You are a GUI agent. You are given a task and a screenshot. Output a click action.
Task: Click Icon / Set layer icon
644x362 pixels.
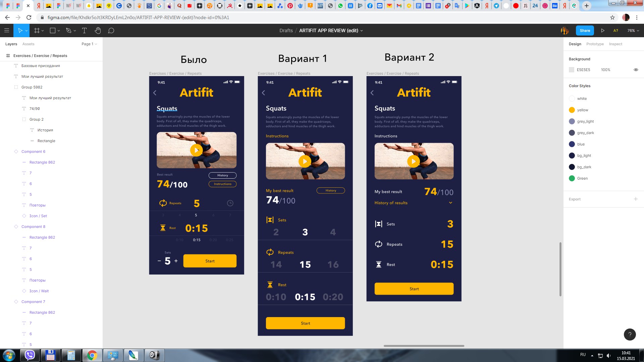(x=24, y=216)
